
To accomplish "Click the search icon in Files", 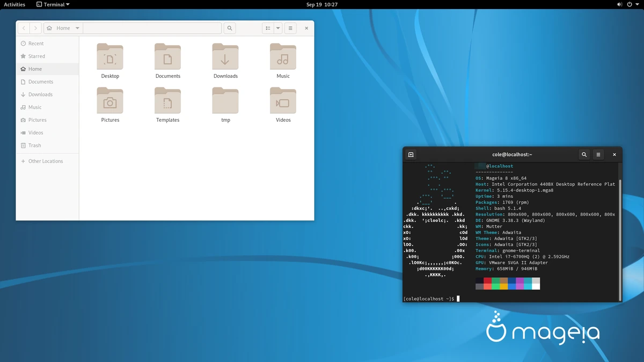I will (x=229, y=28).
